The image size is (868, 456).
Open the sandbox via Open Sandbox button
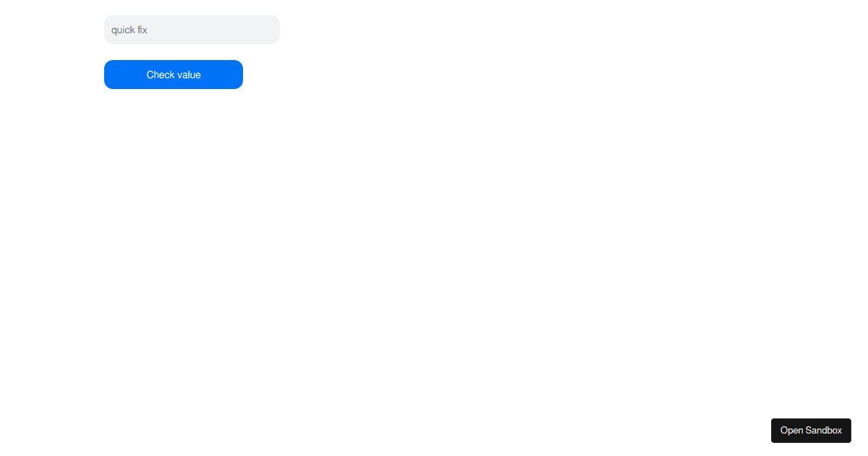click(811, 431)
